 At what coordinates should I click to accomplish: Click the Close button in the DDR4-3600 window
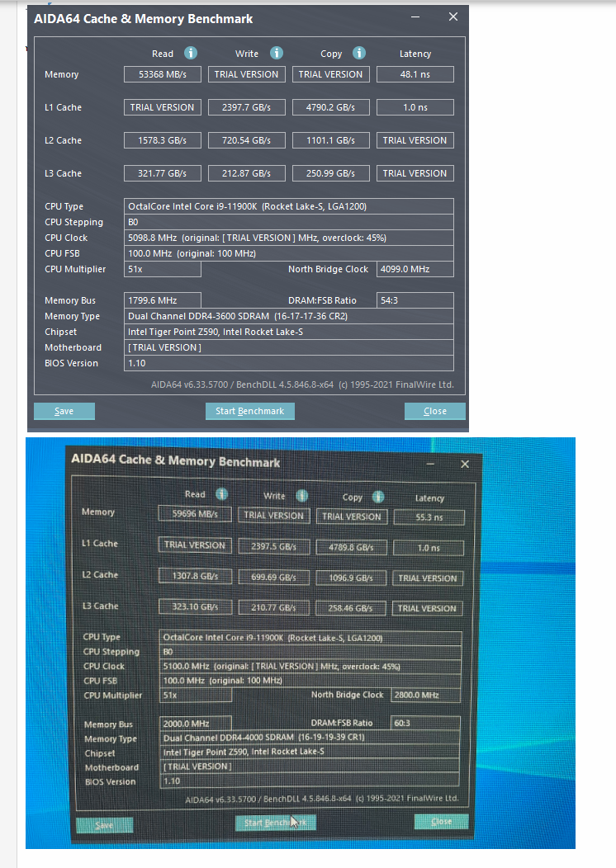[435, 411]
